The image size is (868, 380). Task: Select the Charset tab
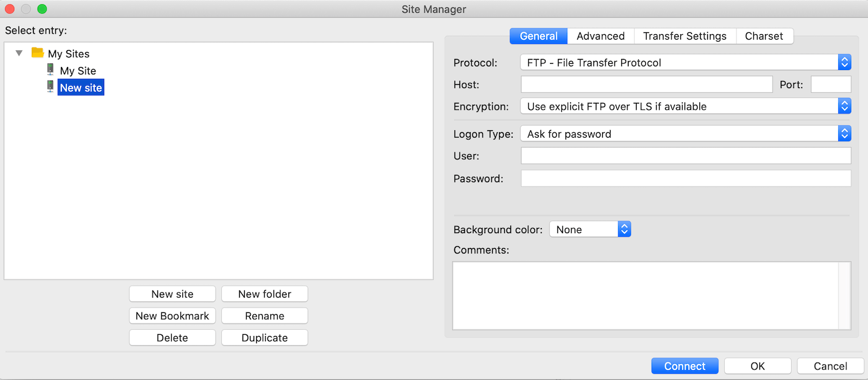(x=764, y=35)
